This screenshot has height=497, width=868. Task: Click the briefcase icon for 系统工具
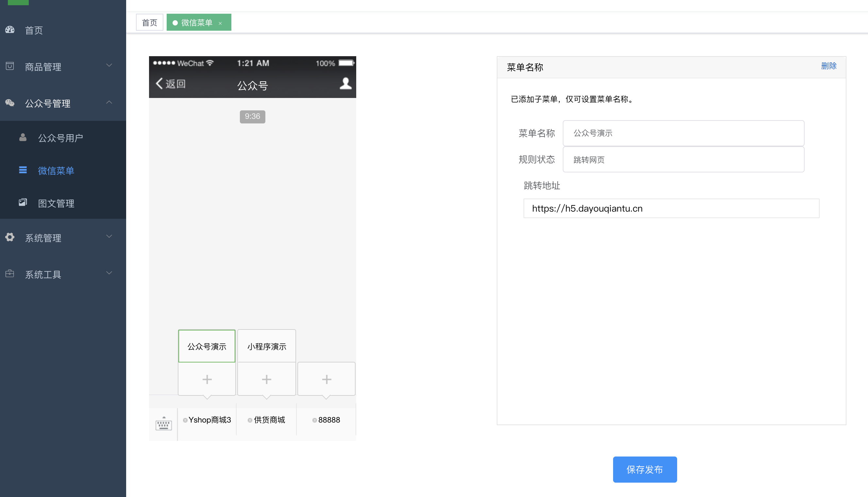pyautogui.click(x=10, y=273)
